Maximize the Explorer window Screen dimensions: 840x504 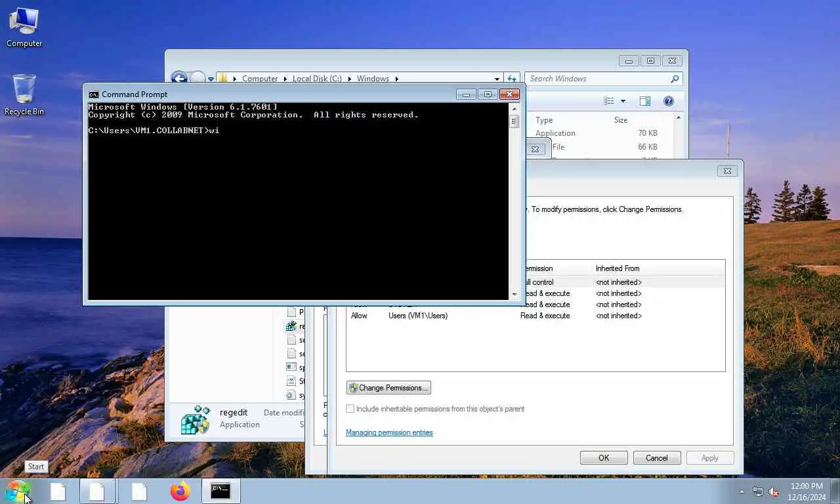pyautogui.click(x=650, y=61)
